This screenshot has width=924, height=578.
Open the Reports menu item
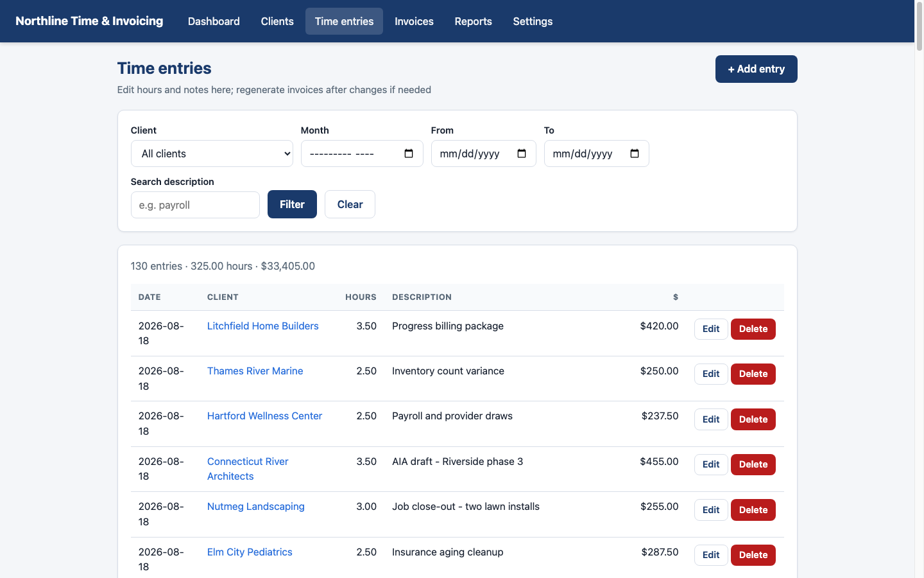coord(474,21)
